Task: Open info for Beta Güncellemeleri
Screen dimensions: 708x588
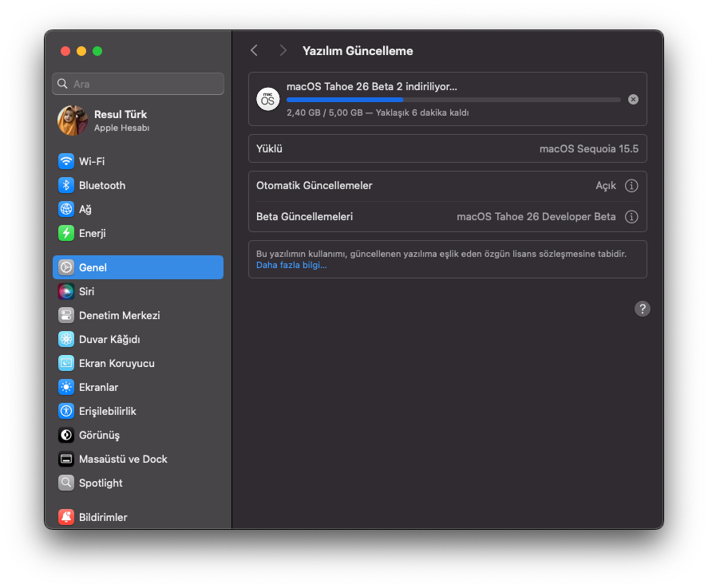Action: (x=631, y=217)
